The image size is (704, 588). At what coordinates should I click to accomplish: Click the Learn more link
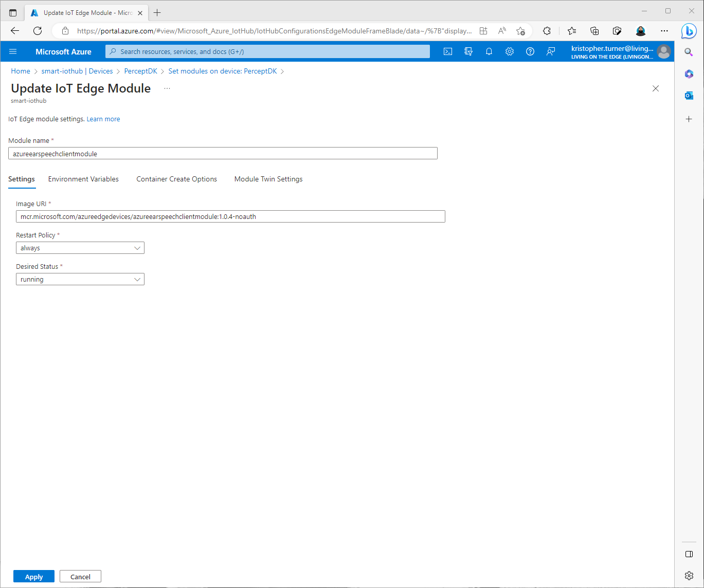coord(103,119)
